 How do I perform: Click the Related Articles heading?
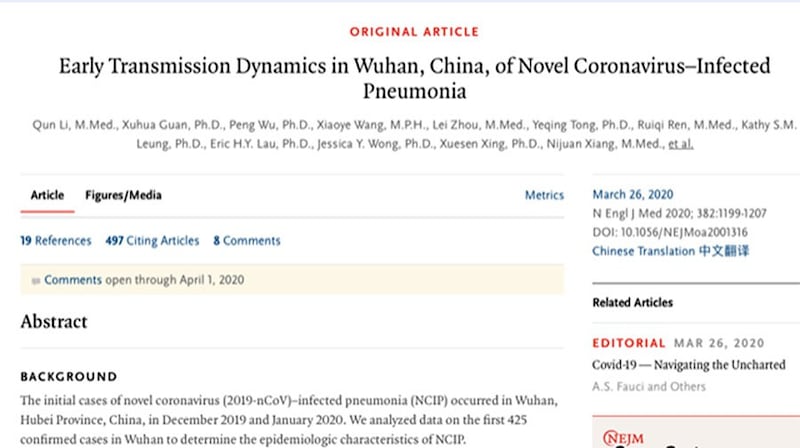(x=633, y=303)
